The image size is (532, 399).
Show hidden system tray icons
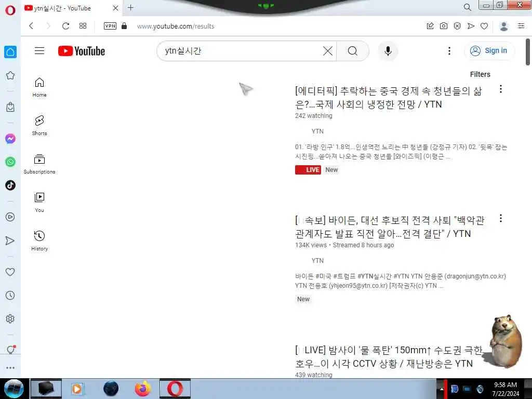coord(442,389)
